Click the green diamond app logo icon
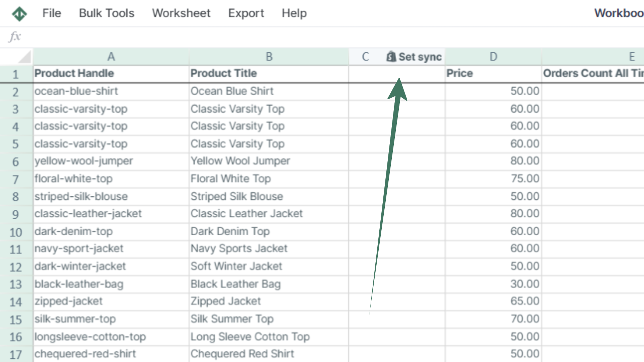 19,13
